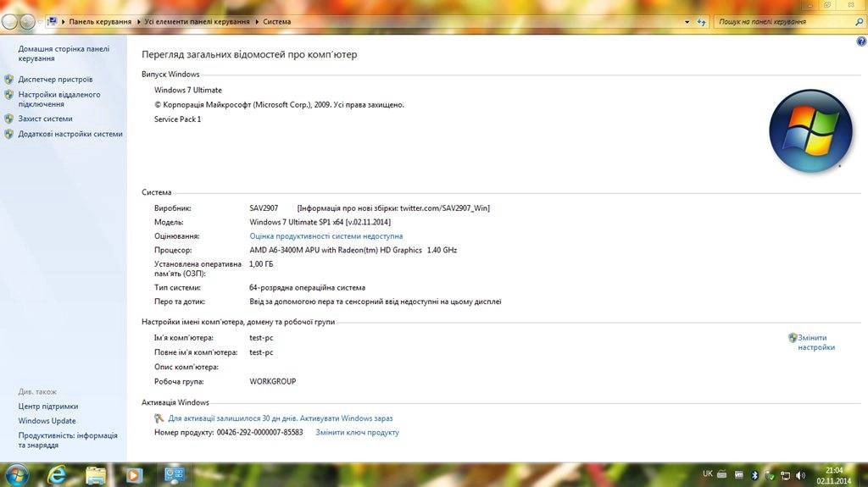Click 64-розрядна операційна система text
This screenshot has height=487, width=868.
(307, 287)
